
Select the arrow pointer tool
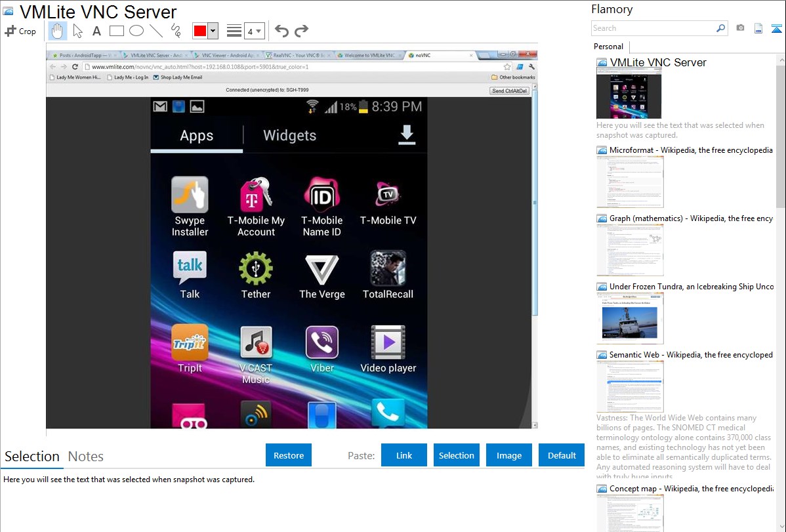(x=77, y=31)
